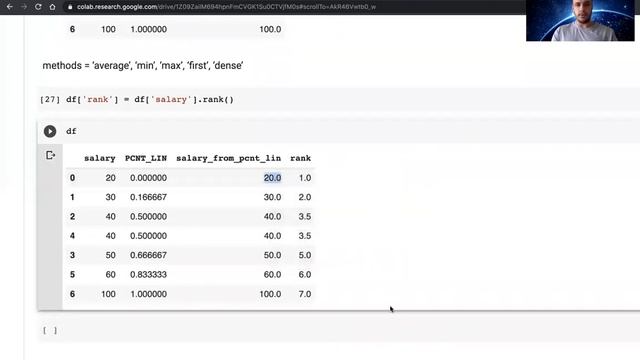The width and height of the screenshot is (640, 360).
Task: Edit the df['rank'] code line
Action: [x=150, y=100]
